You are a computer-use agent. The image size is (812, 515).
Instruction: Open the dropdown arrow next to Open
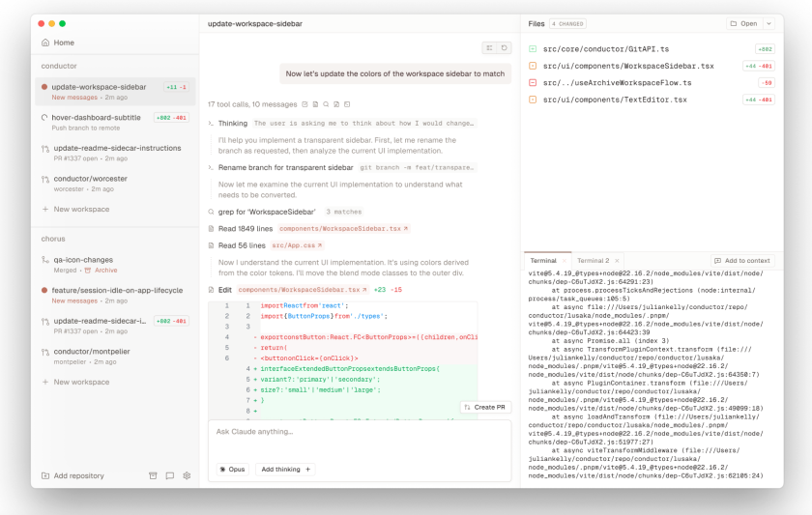pos(768,23)
